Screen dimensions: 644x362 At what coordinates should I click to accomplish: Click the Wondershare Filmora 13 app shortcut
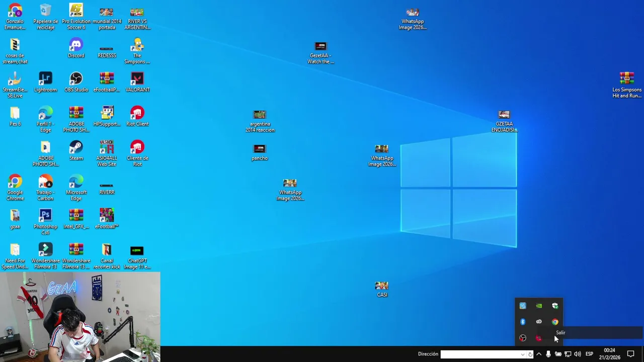(x=45, y=256)
